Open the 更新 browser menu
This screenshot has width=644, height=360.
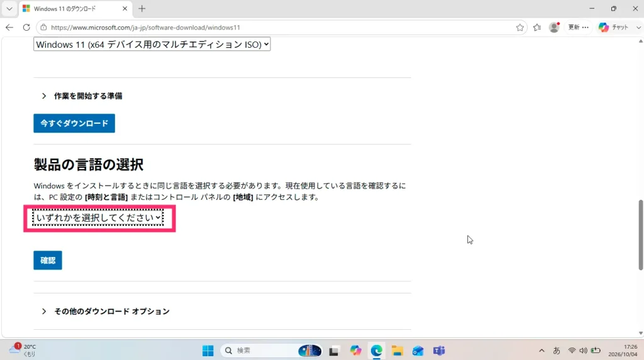[x=579, y=28]
